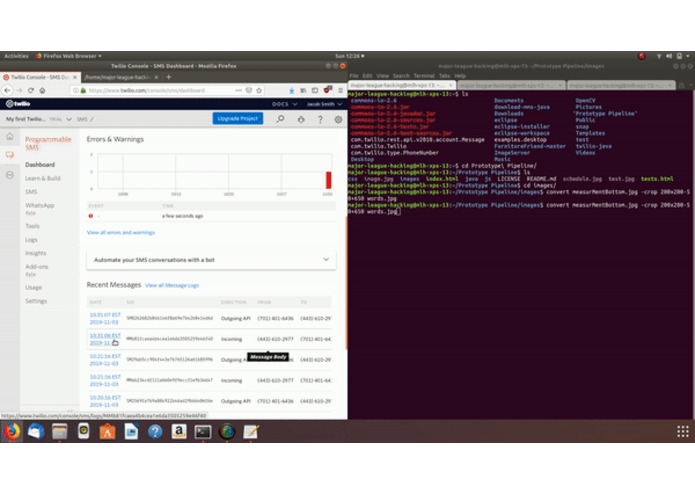Viewport: 695px width, 494px height.
Task: Open Logs in the SMS sidebar
Action: point(31,240)
